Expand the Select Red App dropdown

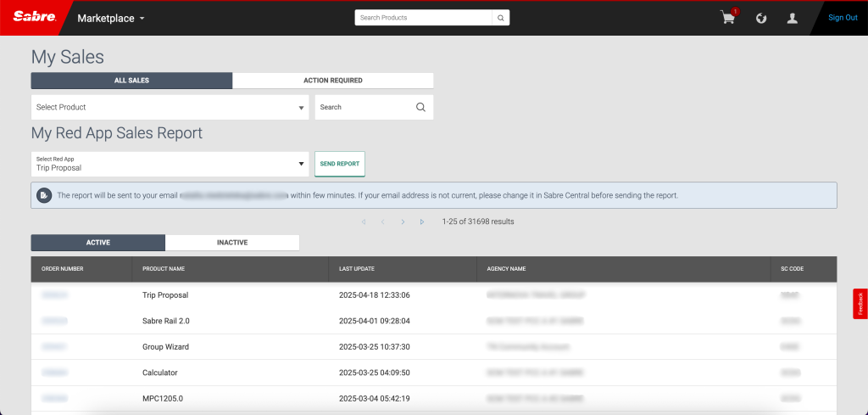[170, 164]
